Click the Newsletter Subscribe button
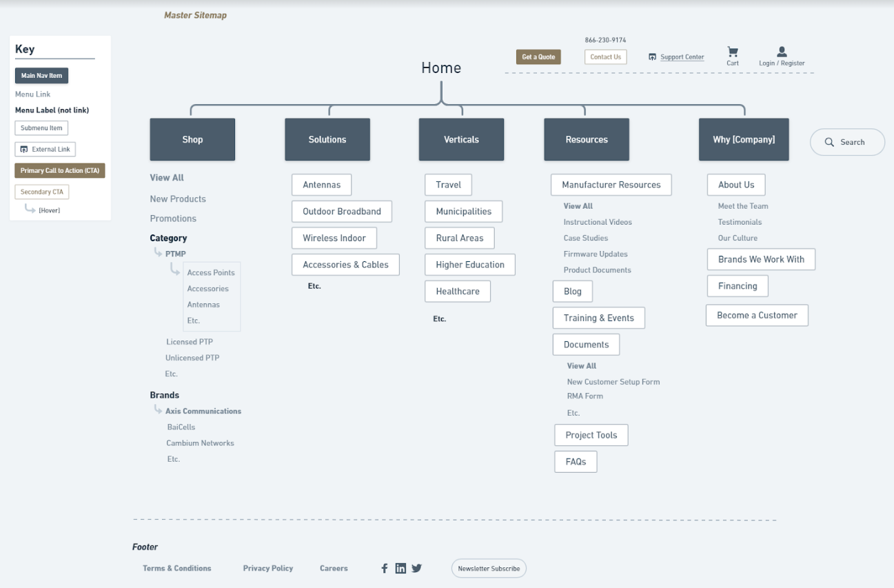The height and width of the screenshot is (588, 894). pyautogui.click(x=489, y=568)
